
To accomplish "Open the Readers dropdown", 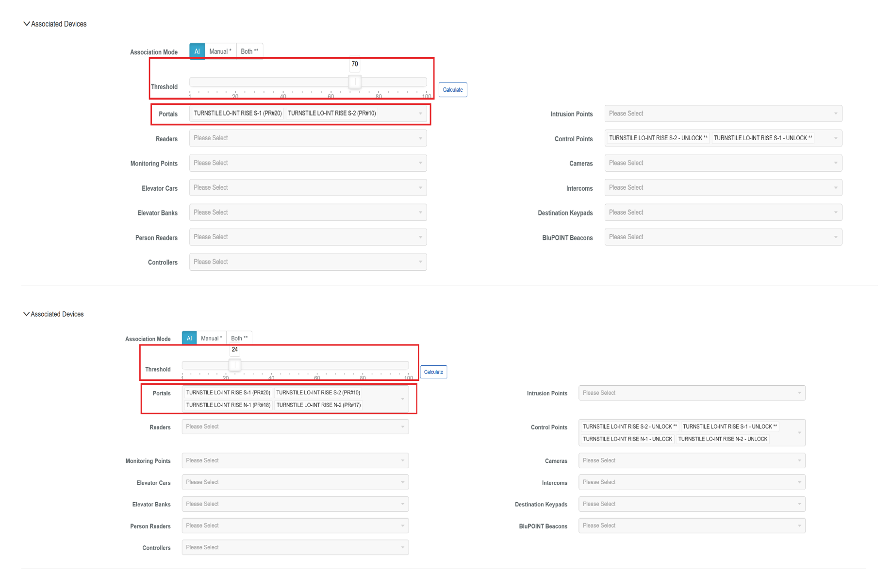I will [x=308, y=138].
